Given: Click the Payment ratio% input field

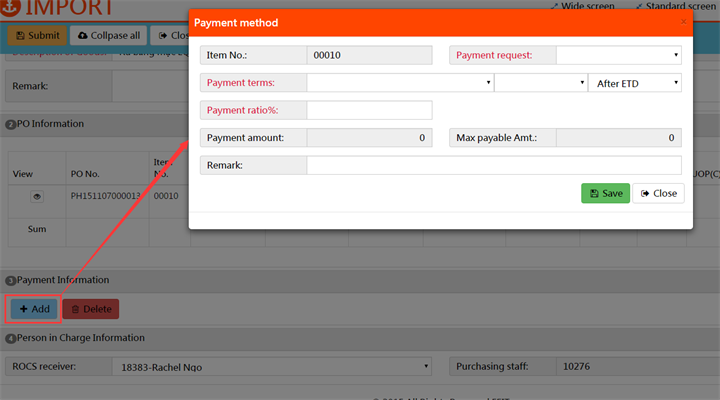Looking at the screenshot, I should [x=369, y=110].
